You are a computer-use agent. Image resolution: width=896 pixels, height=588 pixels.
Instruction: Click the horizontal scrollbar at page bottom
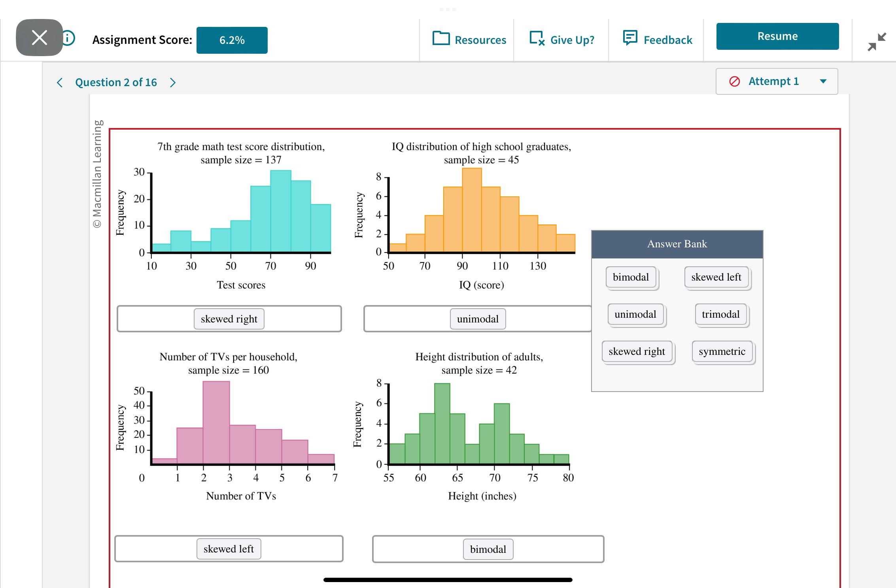447,579
